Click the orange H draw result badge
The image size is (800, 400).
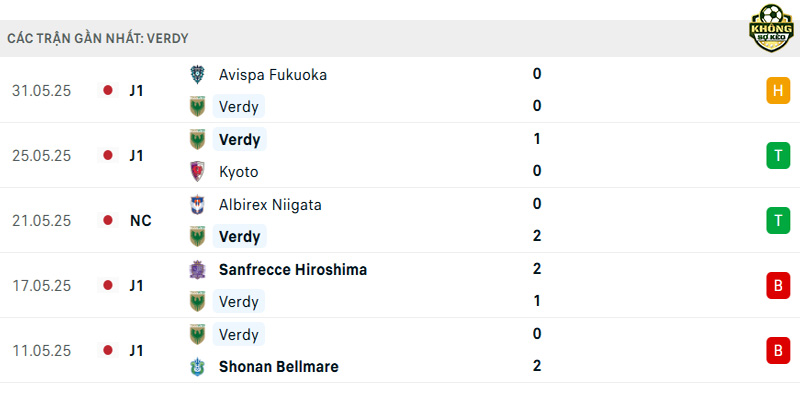tap(778, 90)
